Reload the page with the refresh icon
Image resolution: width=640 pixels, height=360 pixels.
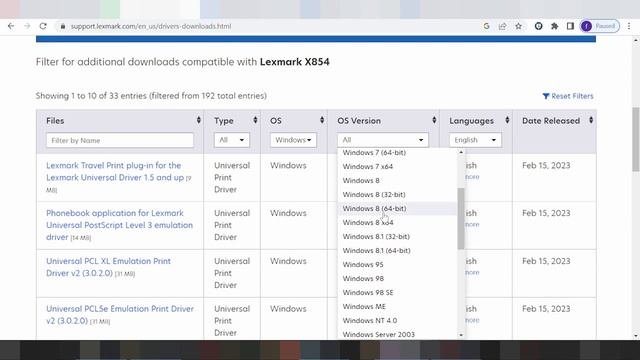(43, 26)
